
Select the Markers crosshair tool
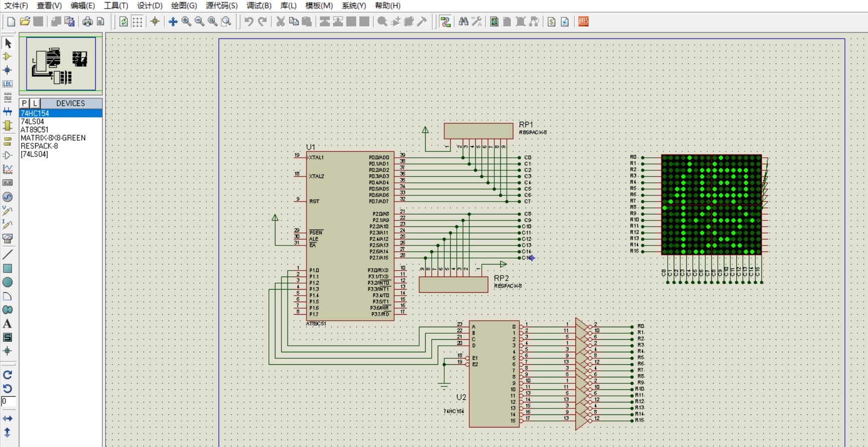tap(8, 351)
